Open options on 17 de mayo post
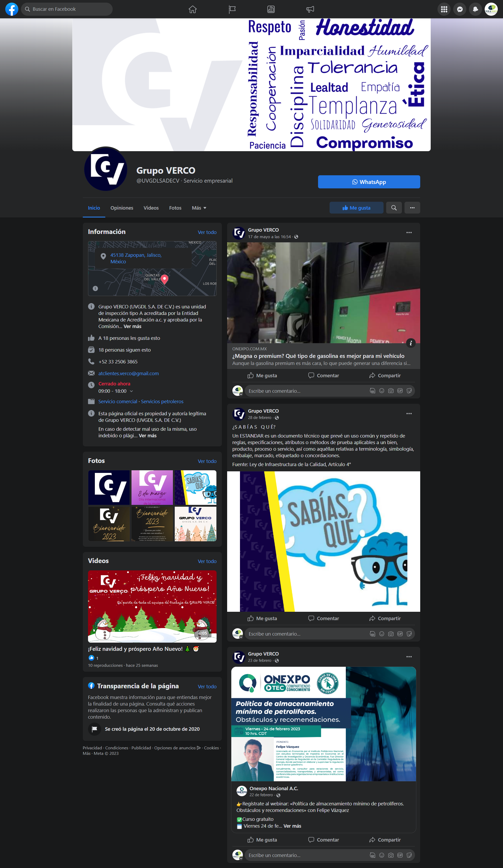Image resolution: width=503 pixels, height=868 pixels. pos(409,232)
